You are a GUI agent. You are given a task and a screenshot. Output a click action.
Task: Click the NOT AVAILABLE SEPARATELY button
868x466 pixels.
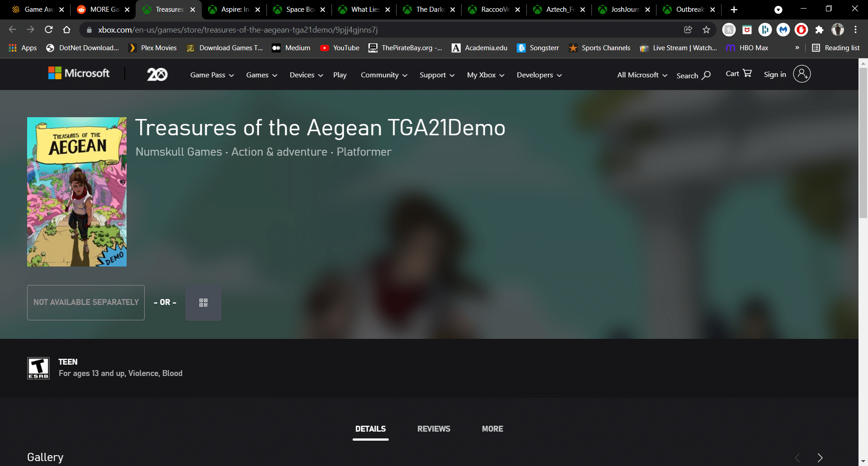pyautogui.click(x=86, y=303)
